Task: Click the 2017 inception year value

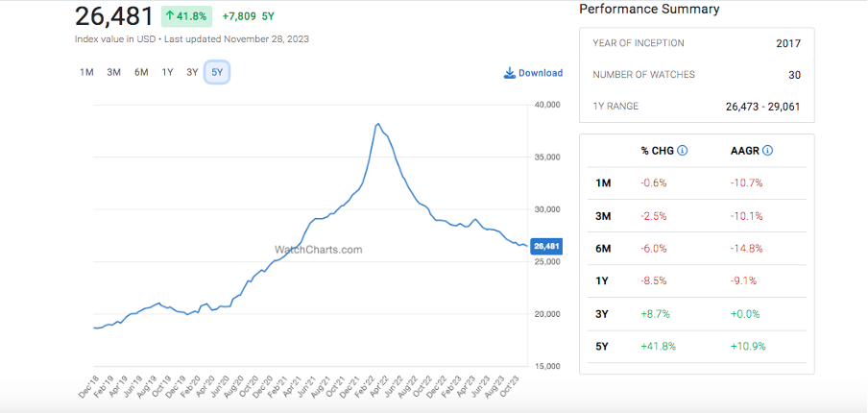Action: pos(788,43)
